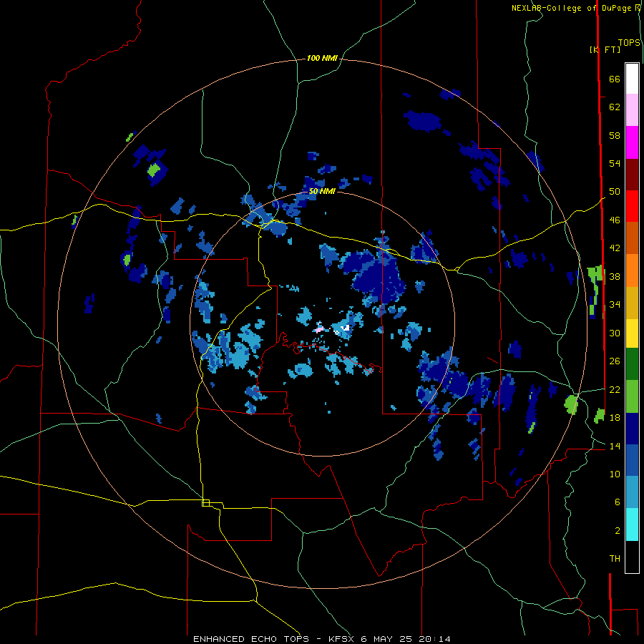Viewport: 644px width, 644px height.
Task: Click the '46' legend value
Action: coord(615,220)
